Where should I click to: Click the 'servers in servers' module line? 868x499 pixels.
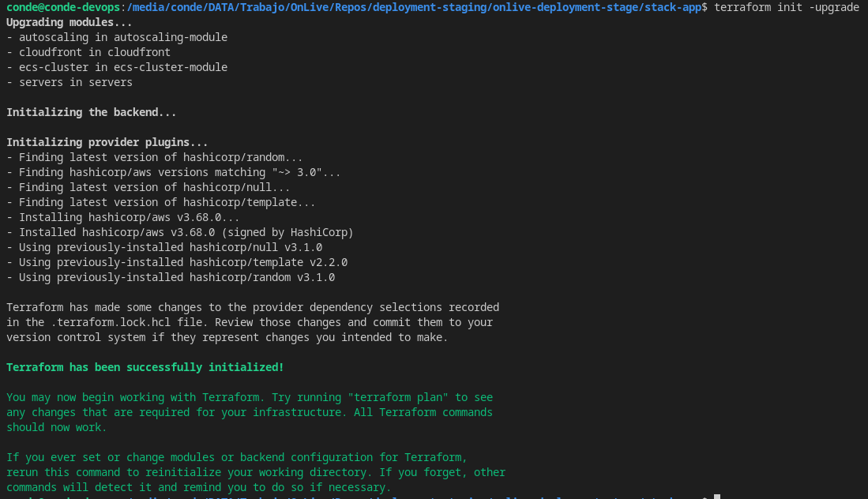[70, 82]
